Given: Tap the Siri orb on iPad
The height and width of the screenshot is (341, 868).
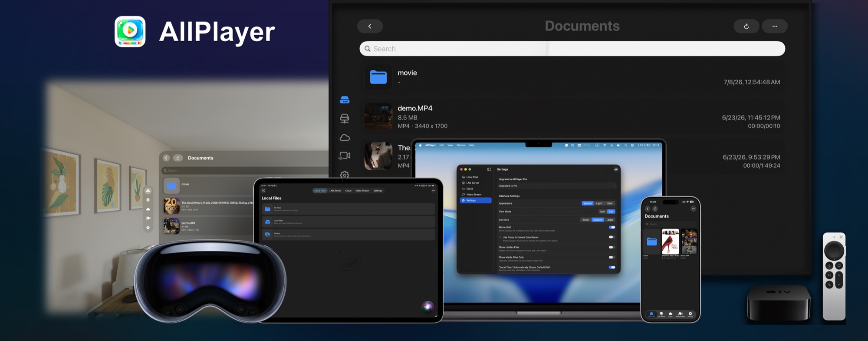Looking at the screenshot, I should tap(427, 306).
